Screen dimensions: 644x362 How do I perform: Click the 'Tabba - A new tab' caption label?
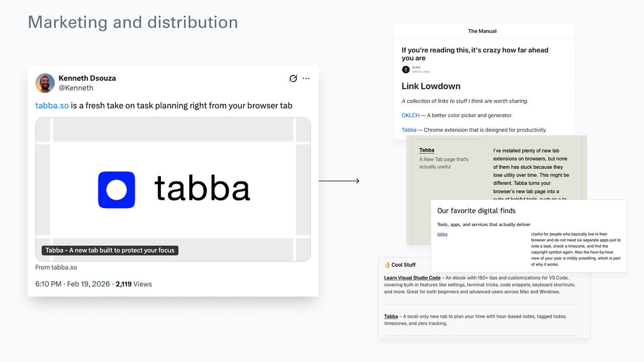pos(110,250)
